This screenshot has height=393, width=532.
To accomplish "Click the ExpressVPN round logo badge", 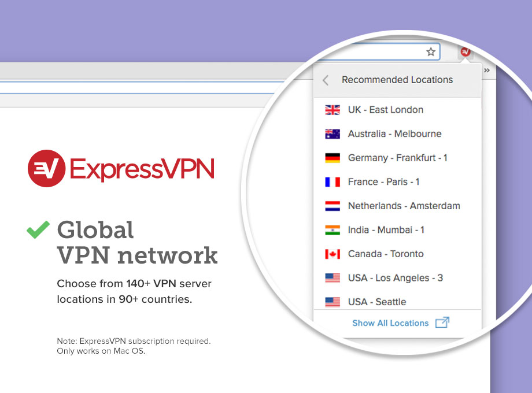I will (x=46, y=169).
